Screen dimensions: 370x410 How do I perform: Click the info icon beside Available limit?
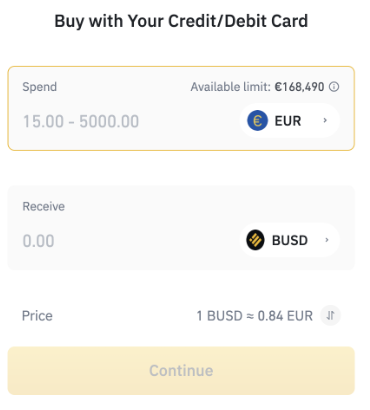[x=334, y=87]
